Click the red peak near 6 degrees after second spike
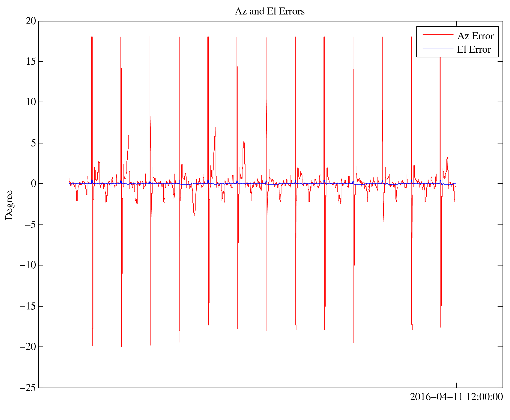 tap(129, 136)
